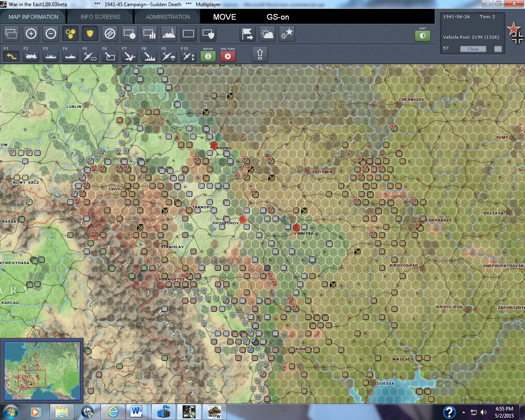Click the overlapping windows icon in toolbar
The width and height of the screenshot is (525, 420).
point(11,34)
